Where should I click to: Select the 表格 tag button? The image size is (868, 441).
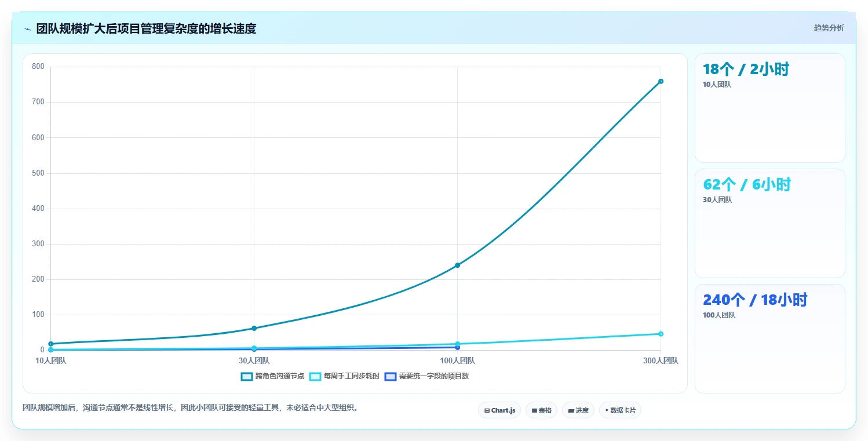tap(541, 410)
